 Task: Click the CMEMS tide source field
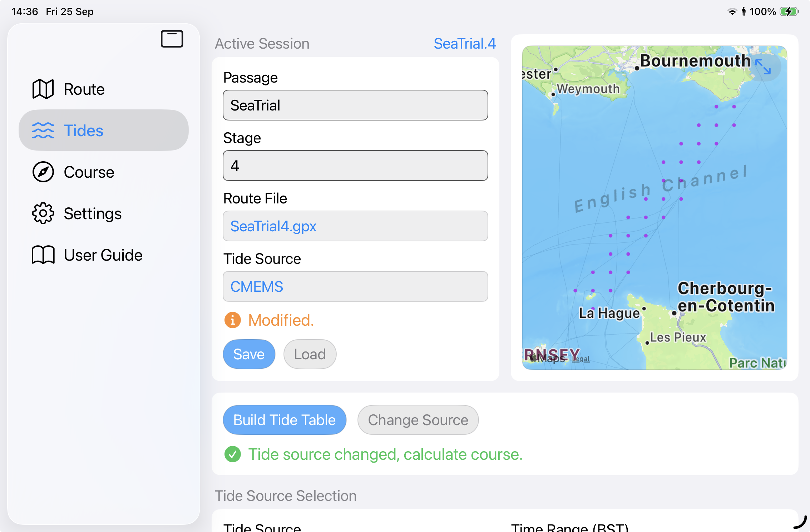point(355,286)
